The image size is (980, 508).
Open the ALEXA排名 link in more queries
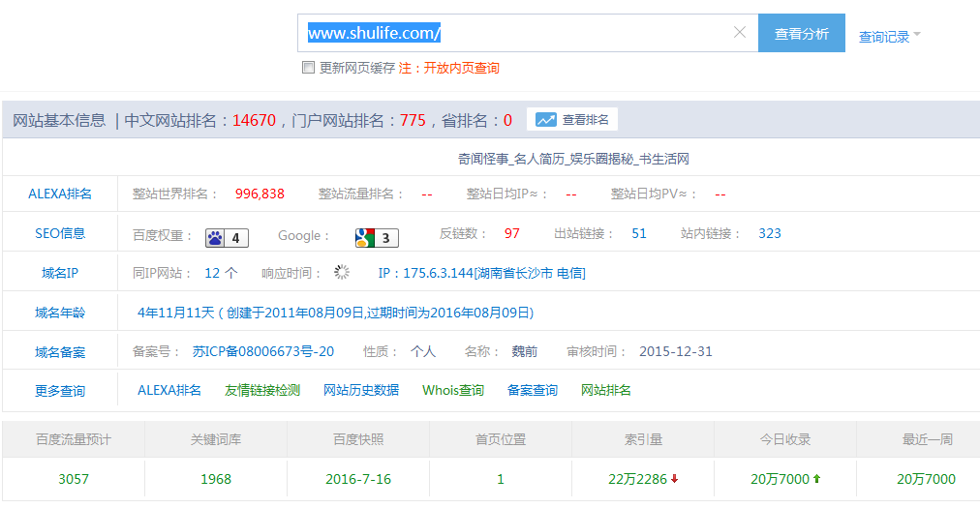pos(169,390)
